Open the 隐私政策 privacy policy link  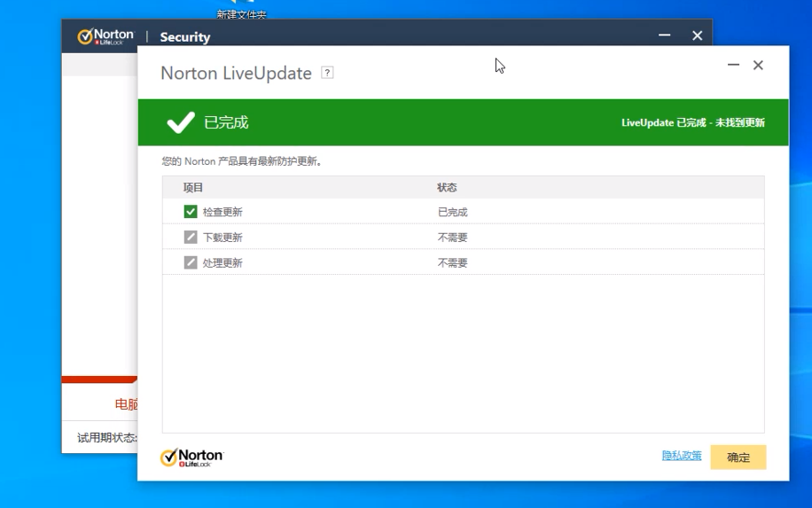point(682,456)
